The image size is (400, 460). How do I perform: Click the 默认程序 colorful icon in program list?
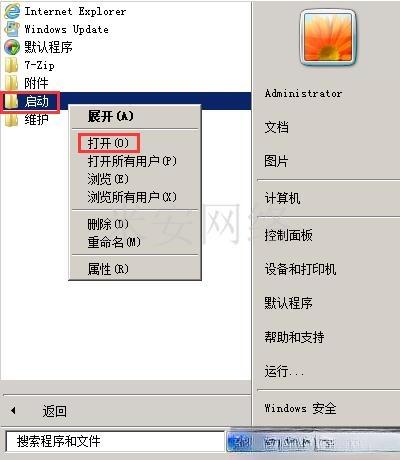coord(12,47)
